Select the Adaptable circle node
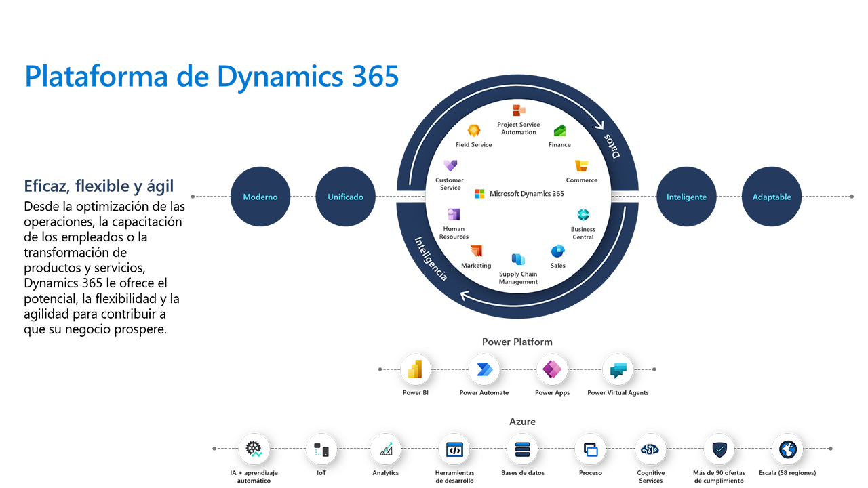The width and height of the screenshot is (868, 488). (x=772, y=197)
